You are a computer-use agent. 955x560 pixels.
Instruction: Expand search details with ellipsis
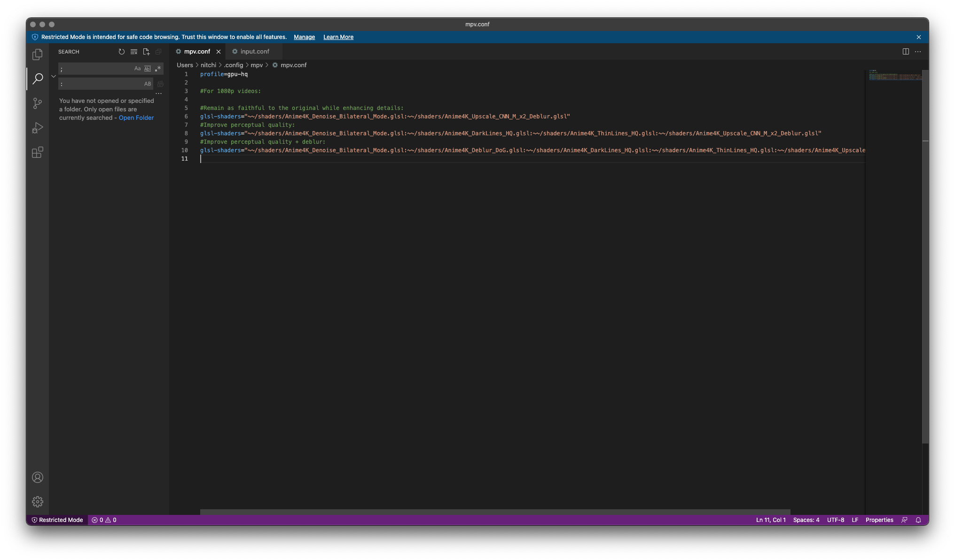pos(159,93)
